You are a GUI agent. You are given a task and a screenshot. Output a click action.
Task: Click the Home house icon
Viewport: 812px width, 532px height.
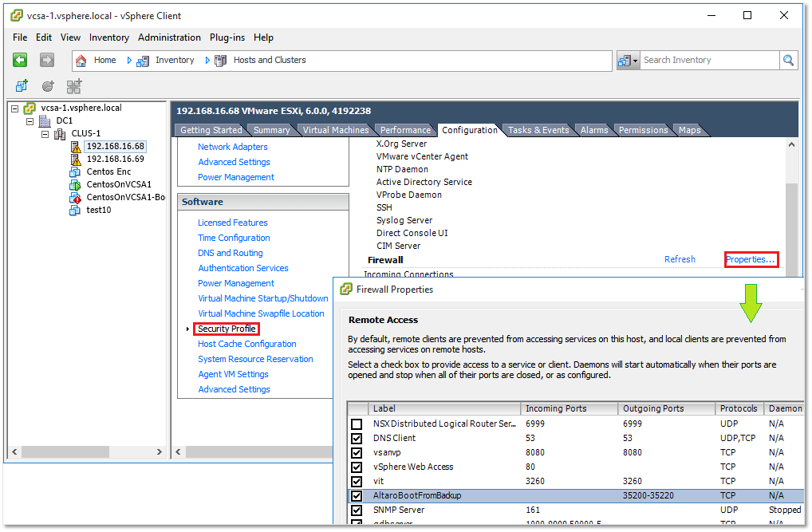coord(81,61)
